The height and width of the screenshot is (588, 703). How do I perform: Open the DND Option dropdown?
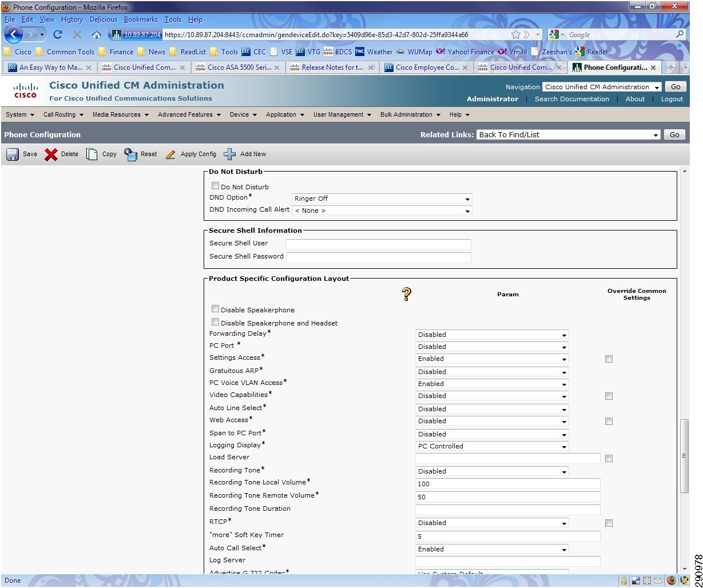382,198
